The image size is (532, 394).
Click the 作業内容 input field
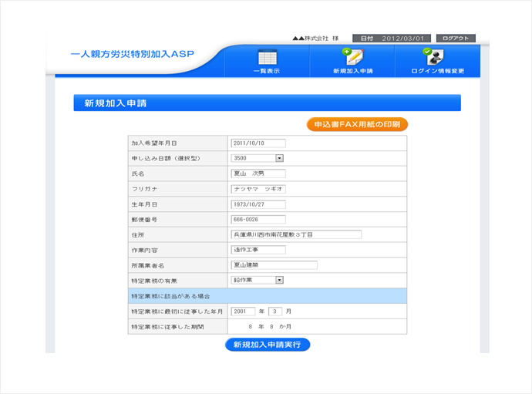coord(258,250)
